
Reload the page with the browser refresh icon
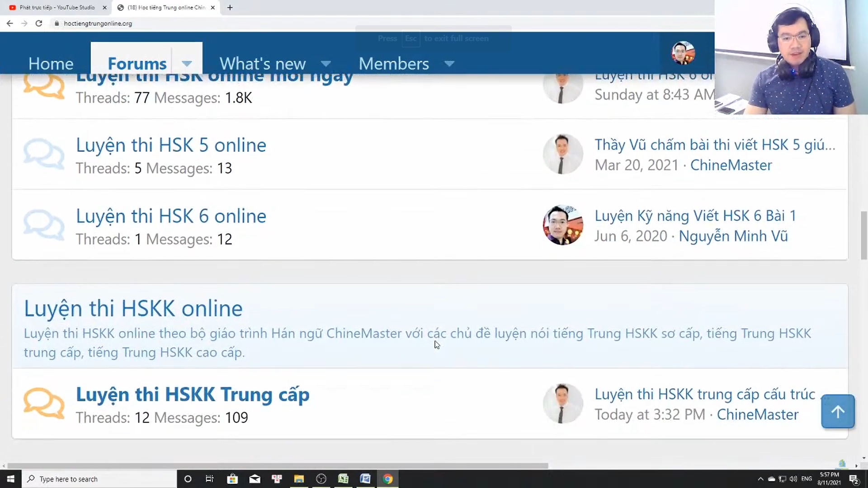[x=39, y=23]
